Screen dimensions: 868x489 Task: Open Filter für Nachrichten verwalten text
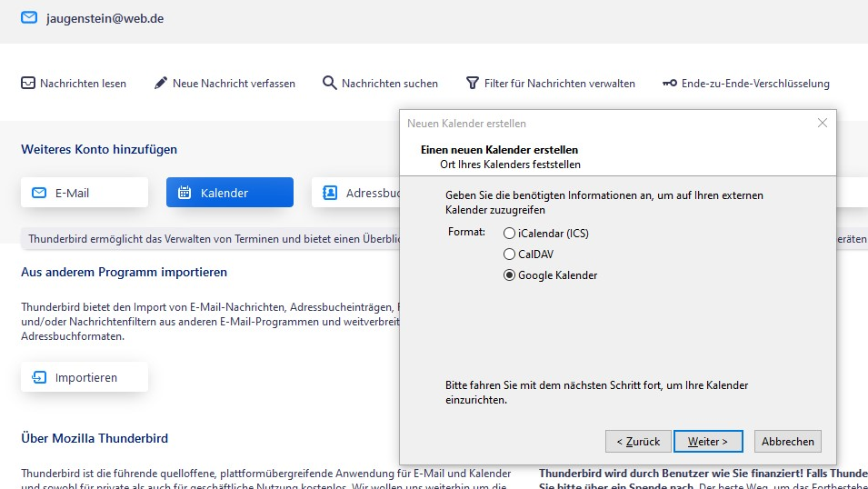click(560, 84)
